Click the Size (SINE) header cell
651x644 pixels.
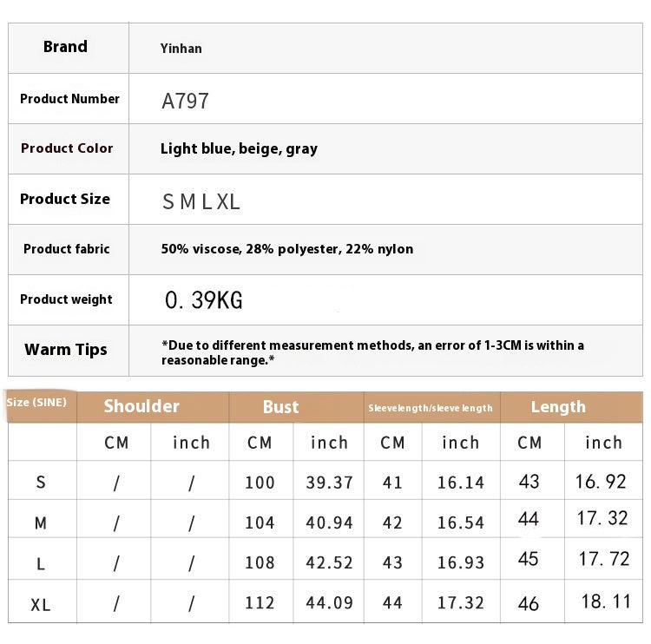36,403
